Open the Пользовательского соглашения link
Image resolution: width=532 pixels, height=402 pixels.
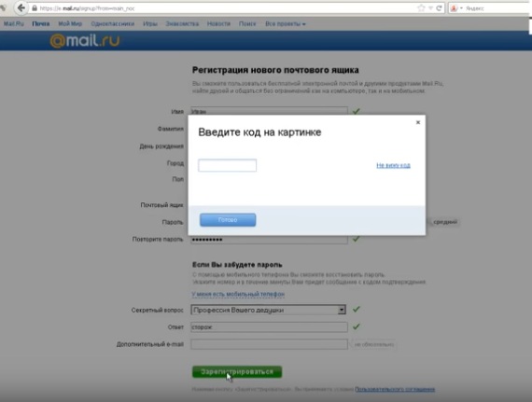(395, 389)
